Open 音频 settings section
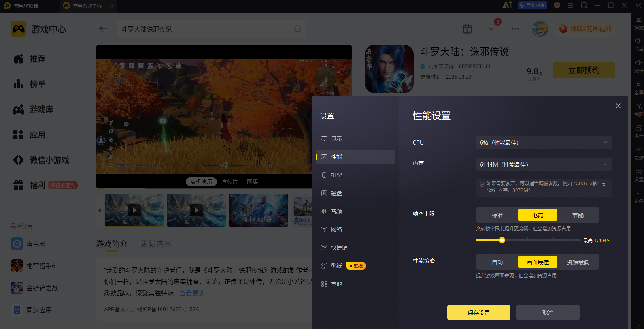The height and width of the screenshot is (329, 644). coord(355,211)
